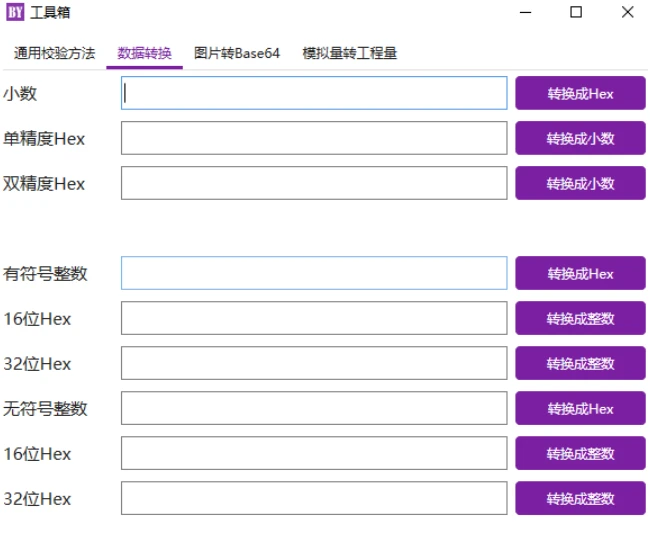650x538 pixels.
Task: Click the 有符号整数 label
Action: pyautogui.click(x=45, y=274)
